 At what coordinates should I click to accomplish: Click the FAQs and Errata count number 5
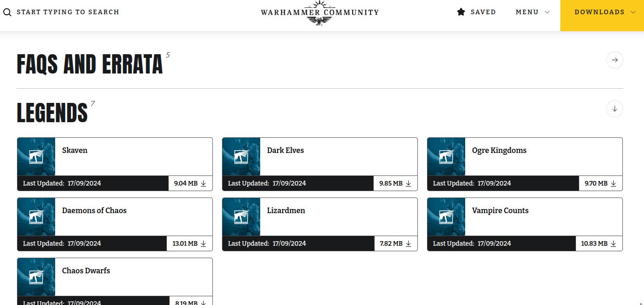(168, 55)
